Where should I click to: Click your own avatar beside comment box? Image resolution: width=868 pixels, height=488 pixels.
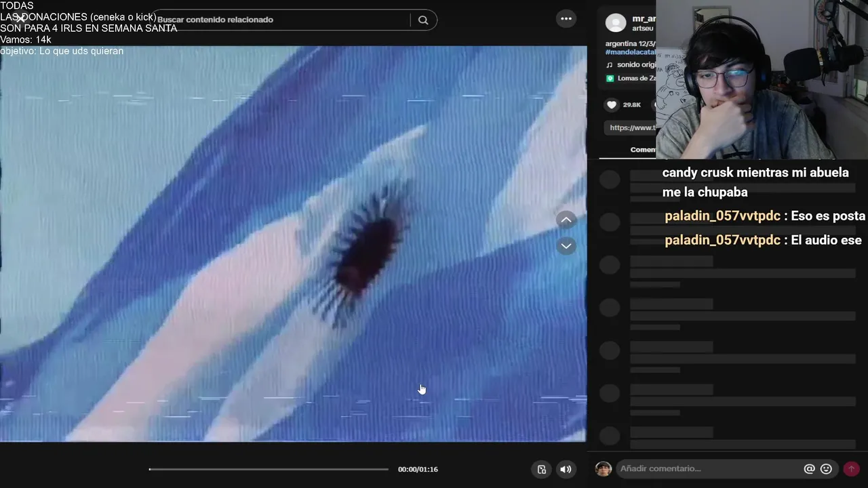click(604, 469)
